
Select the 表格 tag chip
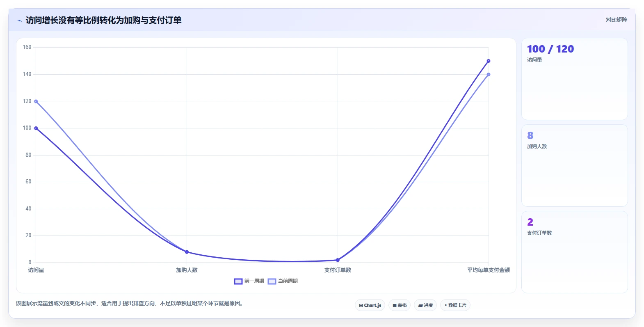point(400,305)
